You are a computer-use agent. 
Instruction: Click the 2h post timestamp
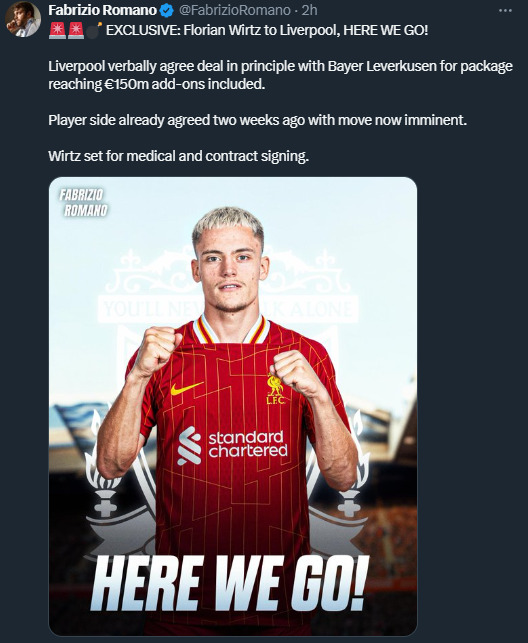coord(310,10)
